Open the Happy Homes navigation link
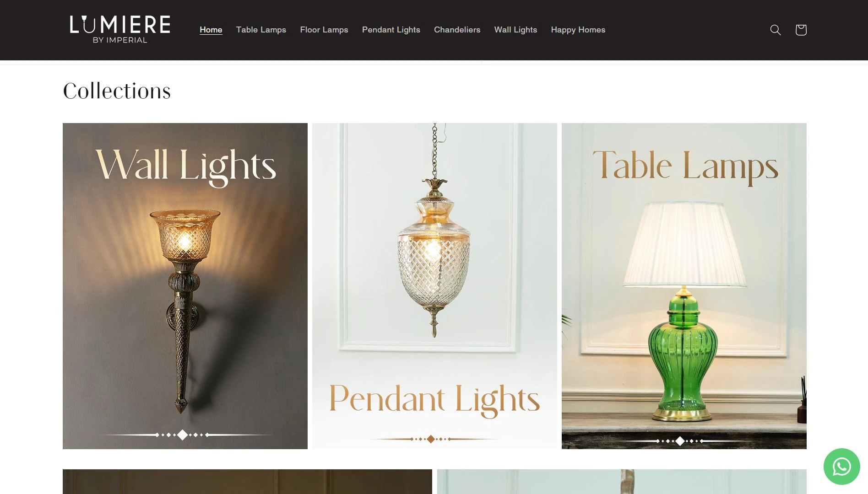The image size is (868, 494). coord(578,30)
